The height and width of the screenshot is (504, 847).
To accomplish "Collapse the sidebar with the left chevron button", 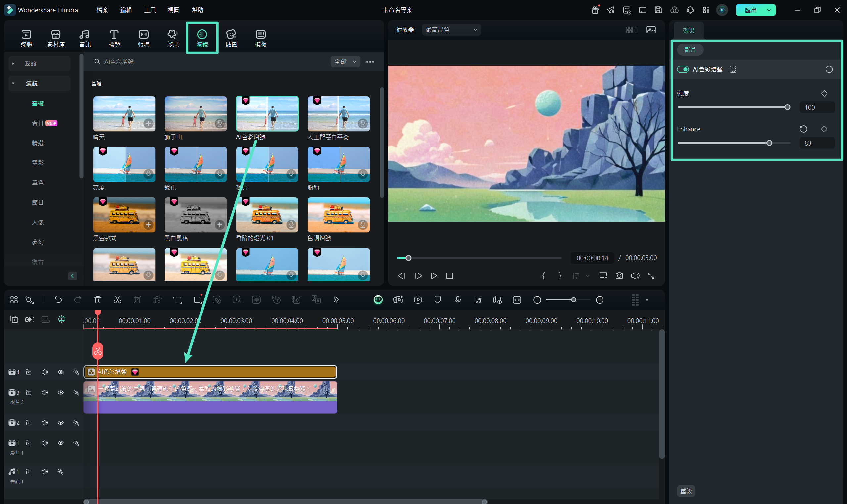I will click(72, 276).
